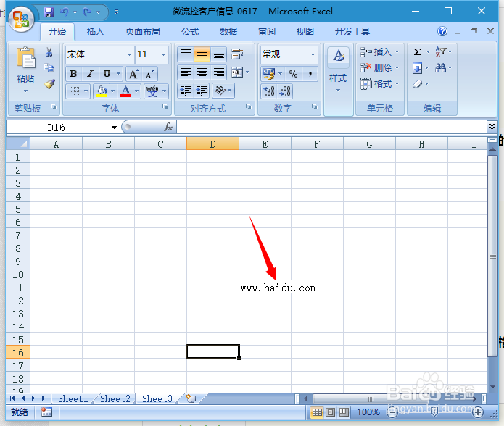The image size is (504, 426).
Task: Click the Paste clipboard icon
Action: click(25, 58)
